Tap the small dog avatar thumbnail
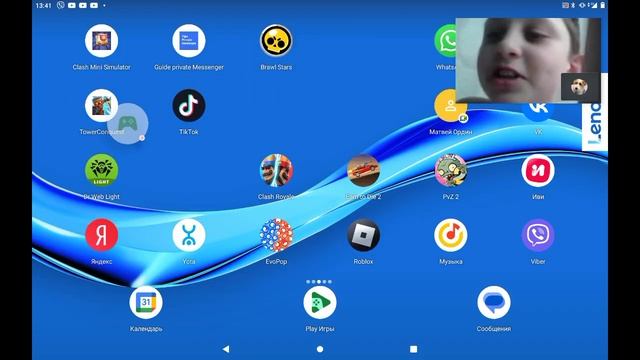This screenshot has height=360, width=640. click(x=579, y=87)
